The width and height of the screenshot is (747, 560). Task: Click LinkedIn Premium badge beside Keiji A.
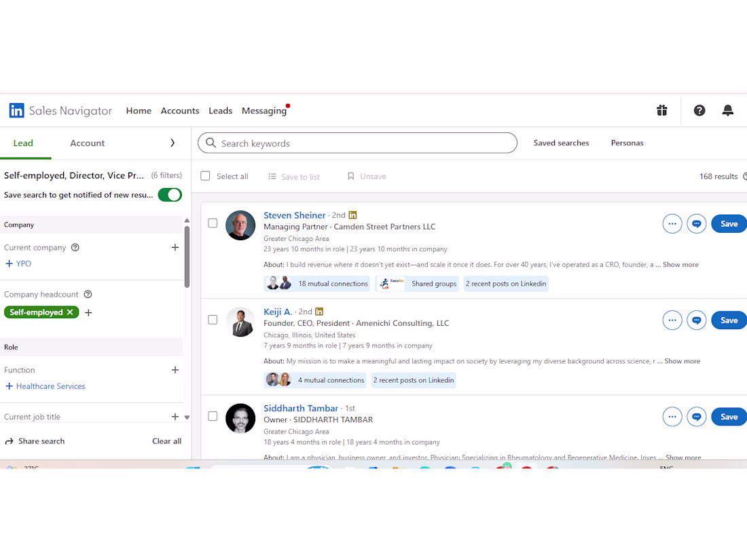[x=319, y=312]
